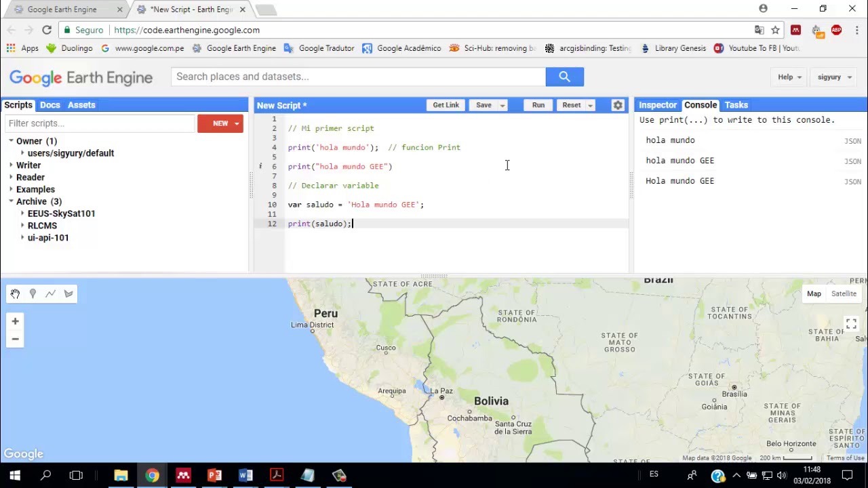The width and height of the screenshot is (868, 488).
Task: Toggle fullscreen map view
Action: pos(851,324)
